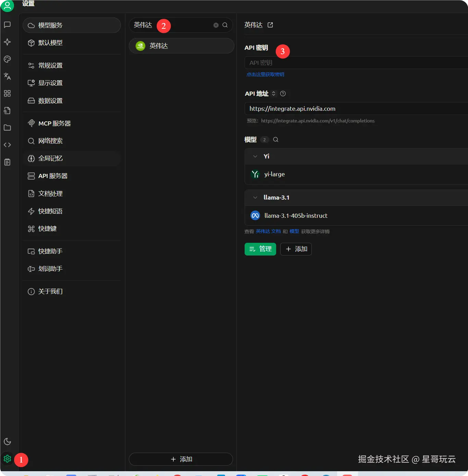
Task: Click the yi-large Yi logo icon
Action: click(x=255, y=174)
